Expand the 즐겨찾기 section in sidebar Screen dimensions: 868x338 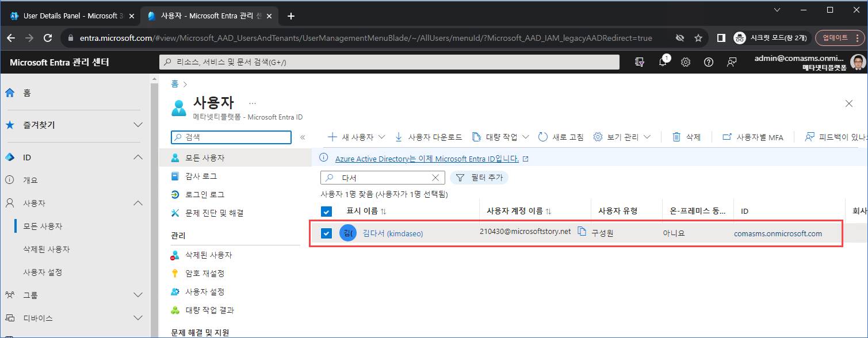(138, 125)
